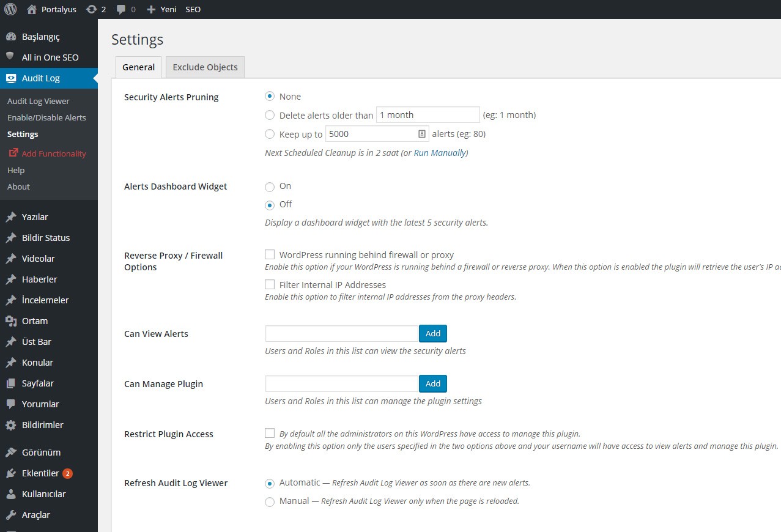Click the Videolar pin icon

[x=10, y=259]
